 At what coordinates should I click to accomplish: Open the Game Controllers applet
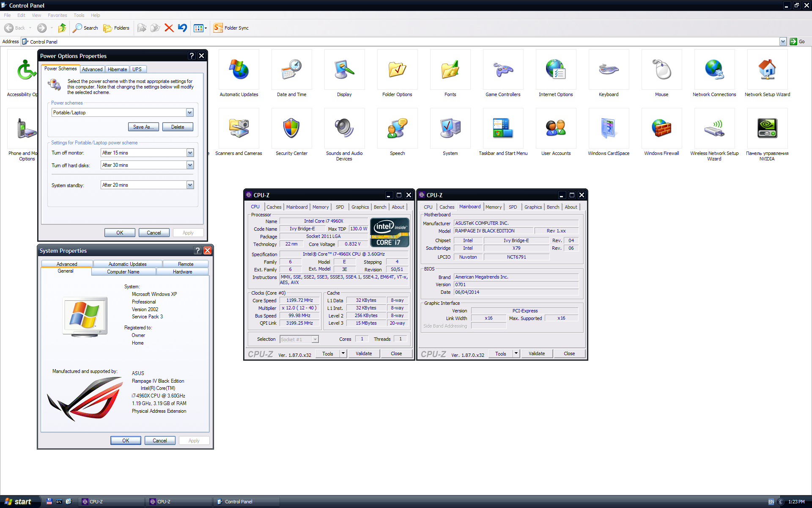coord(503,70)
